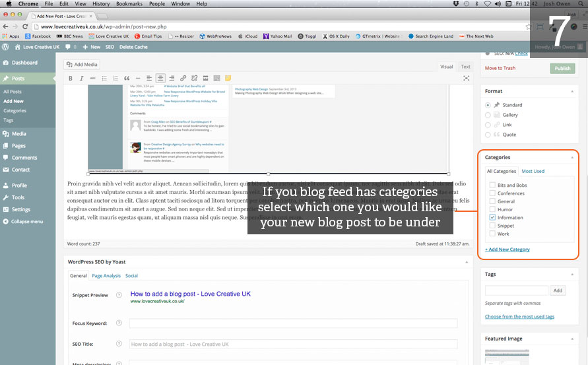Enable distraction-free fullscreen mode
588x365 pixels.
[467, 78]
